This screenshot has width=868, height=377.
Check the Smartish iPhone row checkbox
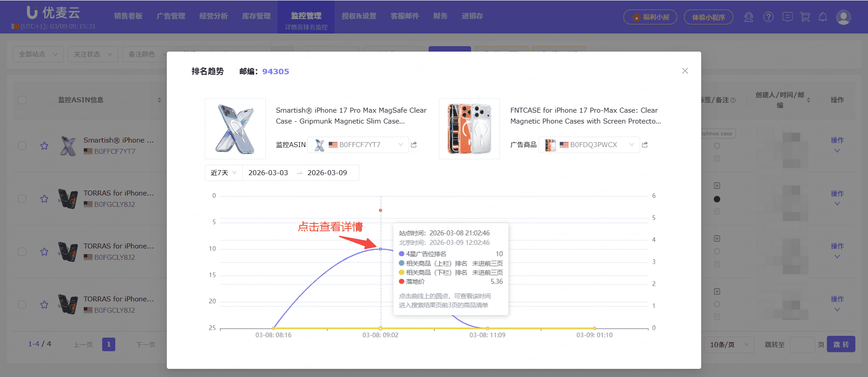click(22, 146)
